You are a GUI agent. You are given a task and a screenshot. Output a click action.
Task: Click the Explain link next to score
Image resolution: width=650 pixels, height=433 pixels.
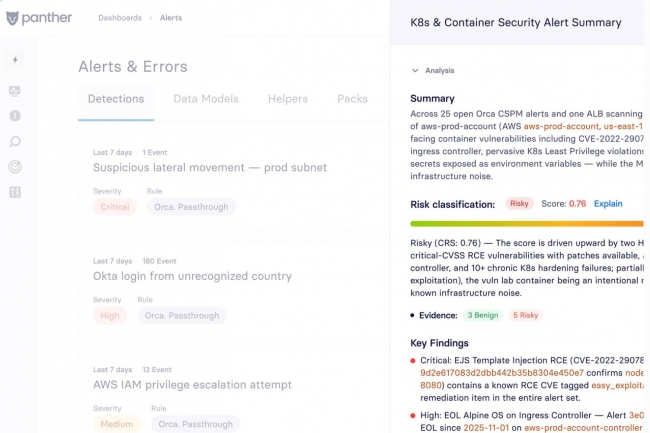pyautogui.click(x=608, y=203)
